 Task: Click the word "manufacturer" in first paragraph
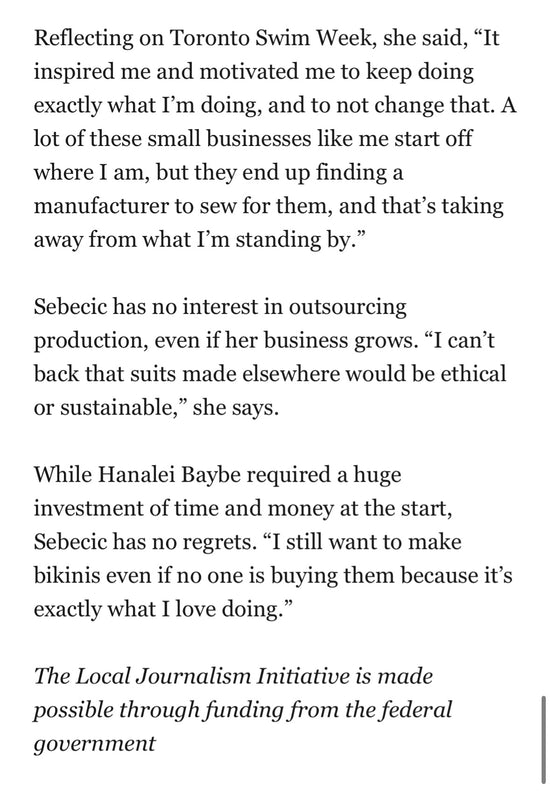[x=100, y=206]
